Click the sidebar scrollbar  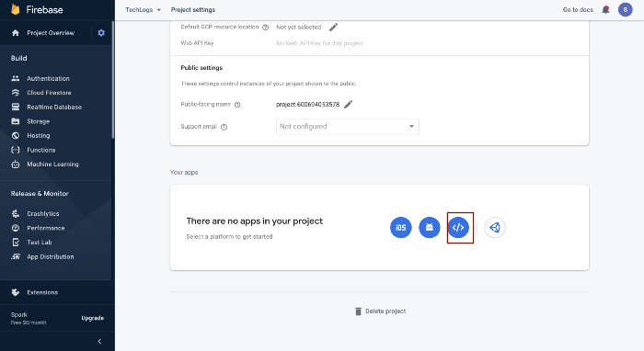point(113,80)
